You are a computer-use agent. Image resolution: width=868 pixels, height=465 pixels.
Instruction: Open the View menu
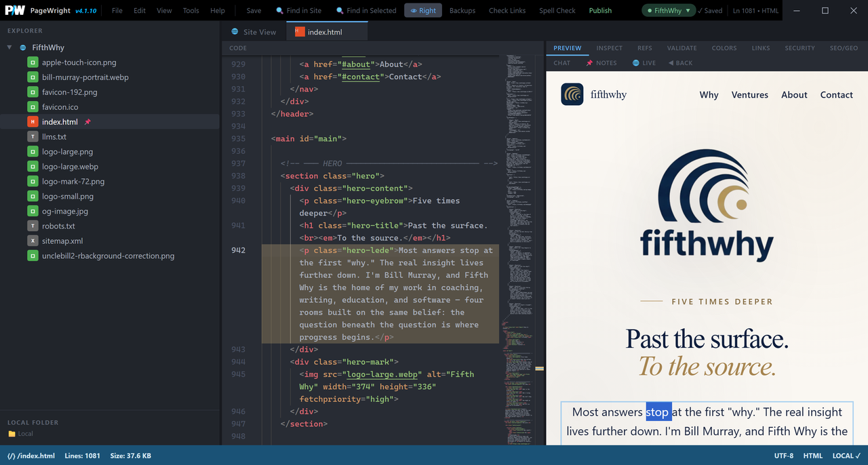164,11
